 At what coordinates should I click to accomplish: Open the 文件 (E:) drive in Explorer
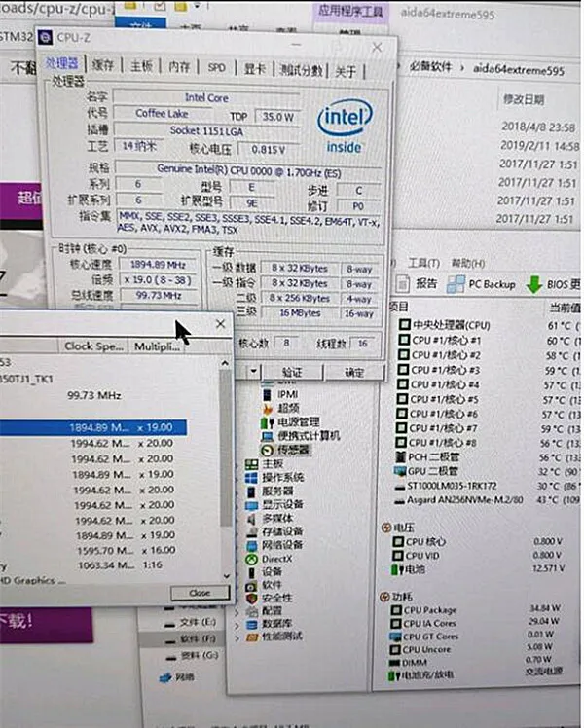[x=198, y=622]
